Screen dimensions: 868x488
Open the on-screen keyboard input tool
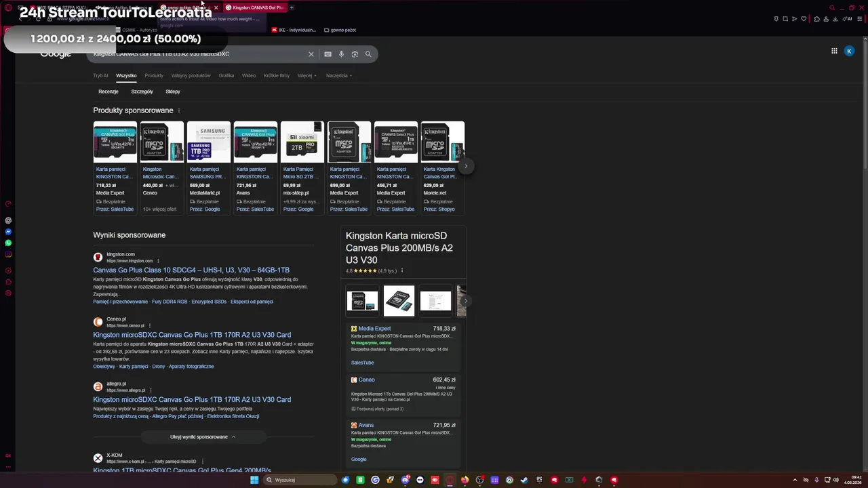click(328, 54)
